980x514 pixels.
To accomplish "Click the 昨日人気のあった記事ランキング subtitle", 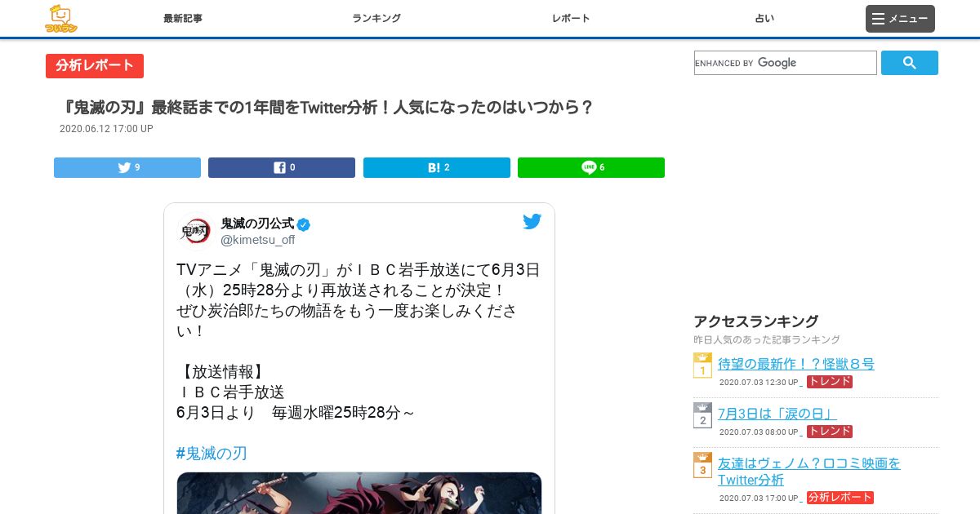I will pyautogui.click(x=767, y=339).
